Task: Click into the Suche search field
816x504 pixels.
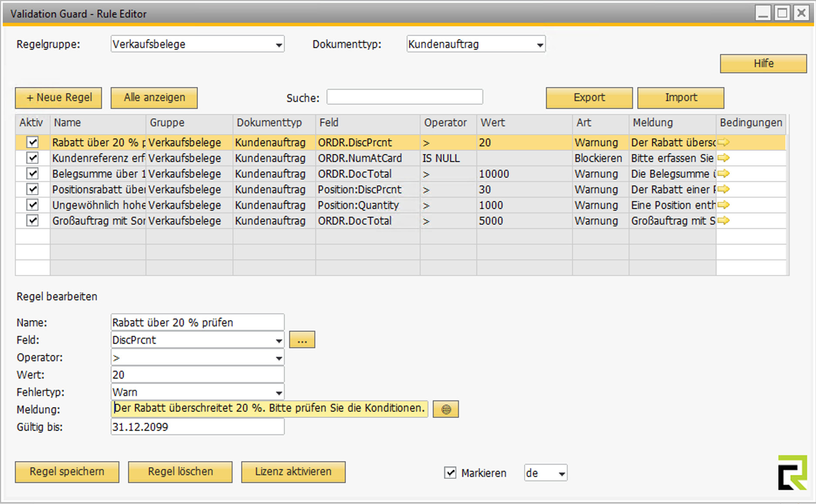Action: 405,97
